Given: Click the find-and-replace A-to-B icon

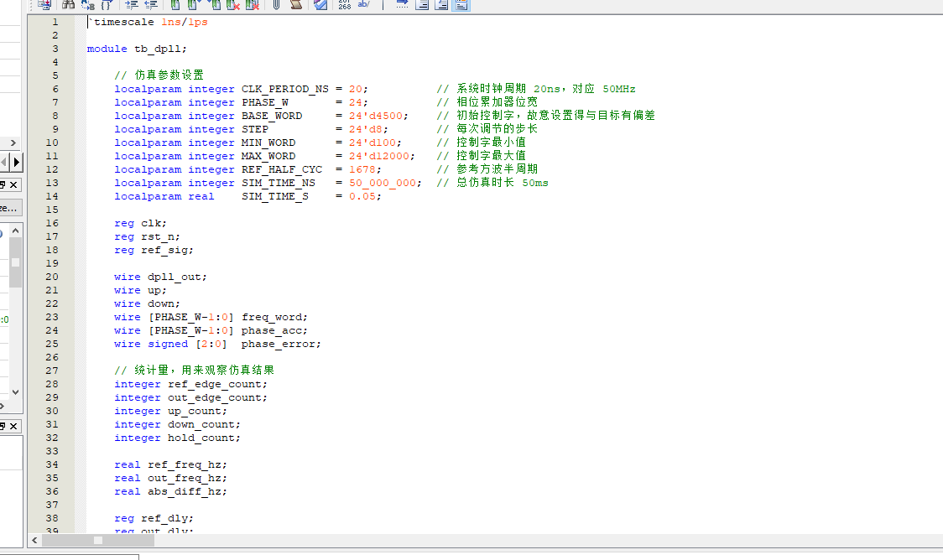Looking at the screenshot, I should pyautogui.click(x=88, y=5).
